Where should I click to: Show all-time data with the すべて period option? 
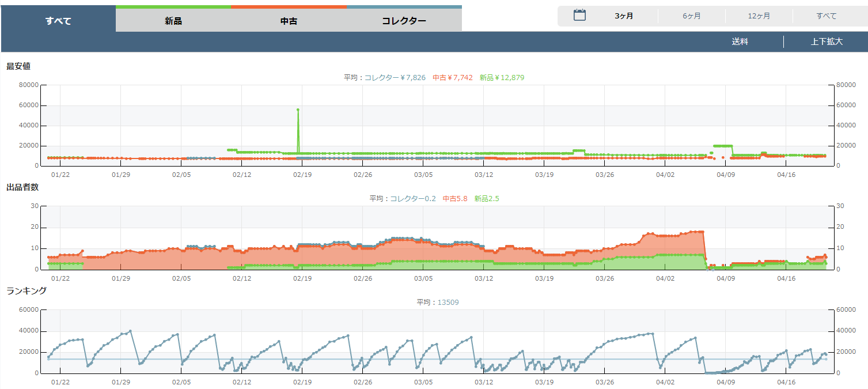[826, 16]
